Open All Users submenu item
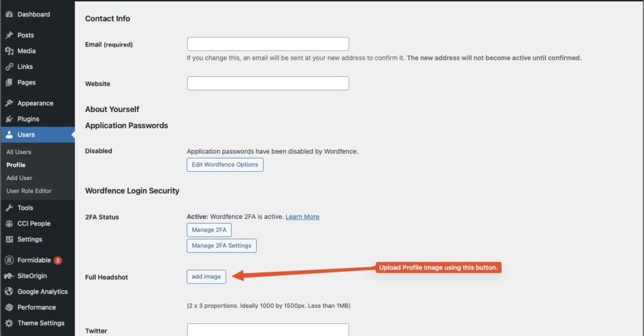644x336 pixels. [19, 152]
